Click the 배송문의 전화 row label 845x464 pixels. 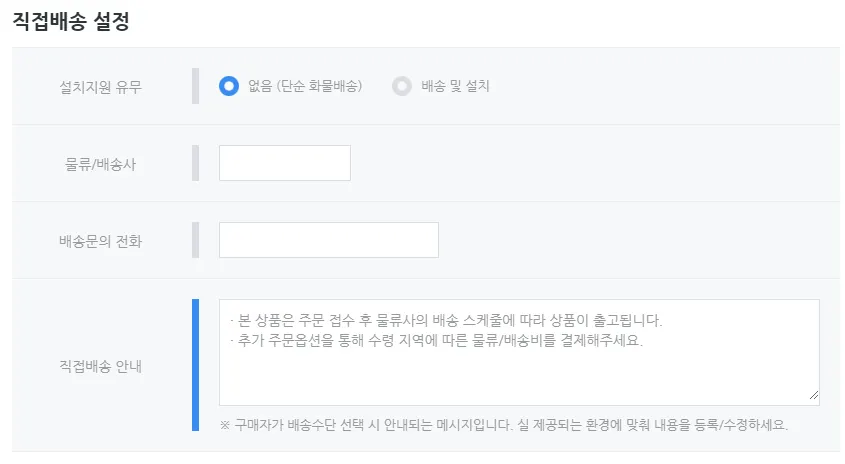[x=101, y=241]
